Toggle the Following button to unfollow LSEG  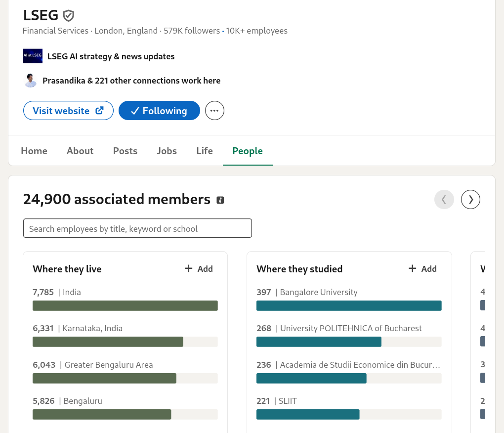coord(159,111)
